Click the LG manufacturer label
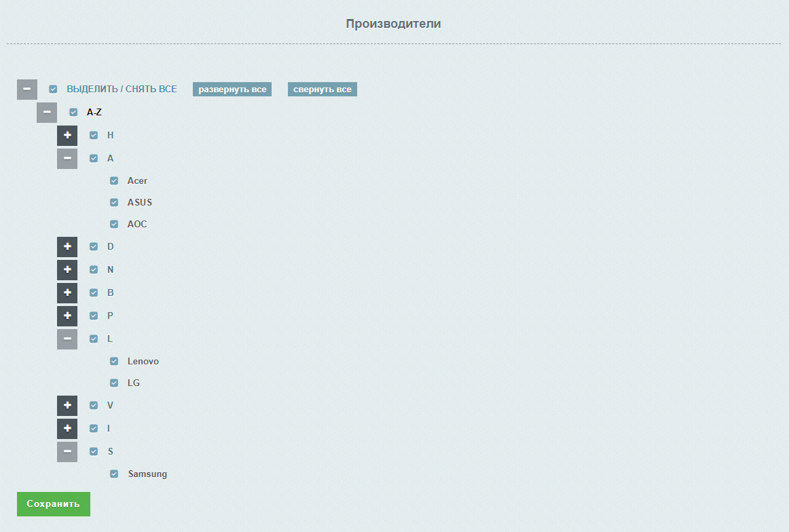The width and height of the screenshot is (789, 532). pos(134,383)
